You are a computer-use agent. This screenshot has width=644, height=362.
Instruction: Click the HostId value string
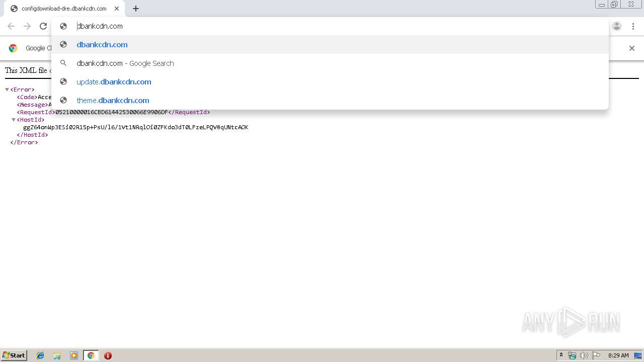[136, 127]
